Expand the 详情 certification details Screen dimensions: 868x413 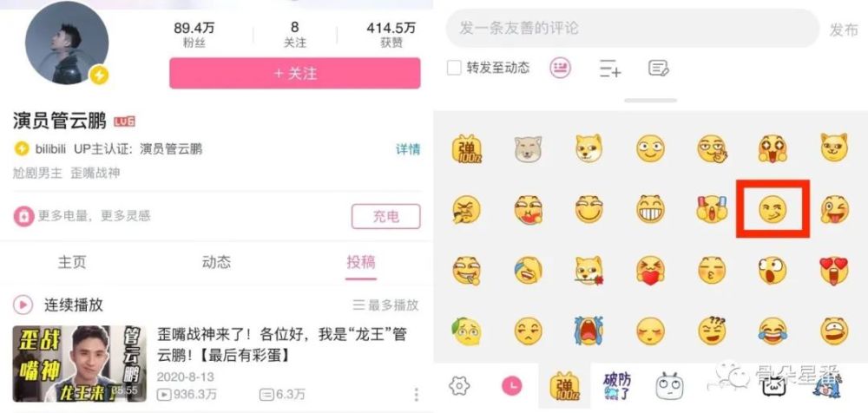pos(408,149)
